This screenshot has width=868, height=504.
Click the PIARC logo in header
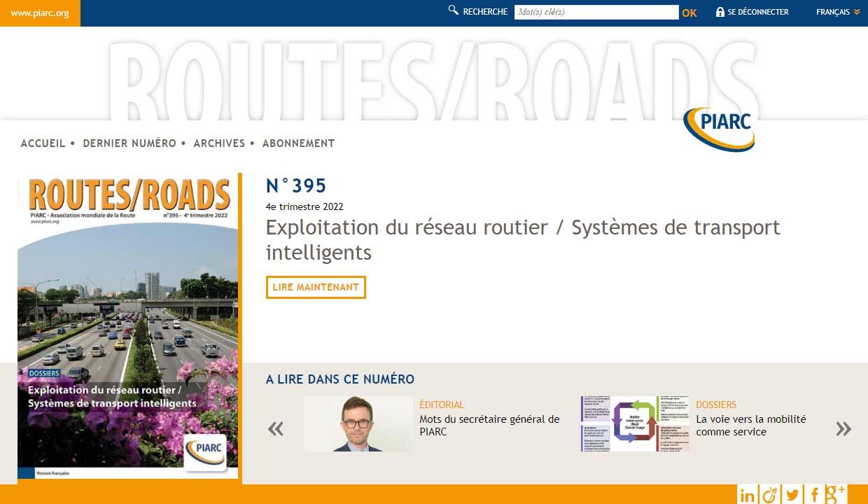tap(719, 129)
